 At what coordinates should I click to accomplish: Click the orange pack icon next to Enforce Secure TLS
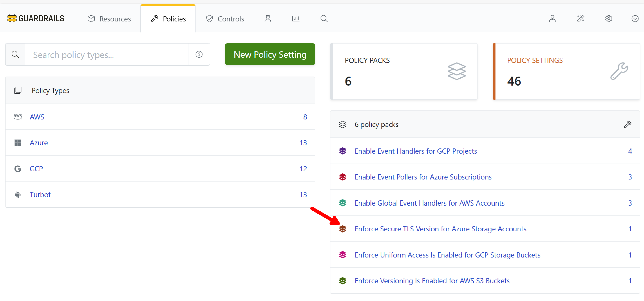pos(343,229)
